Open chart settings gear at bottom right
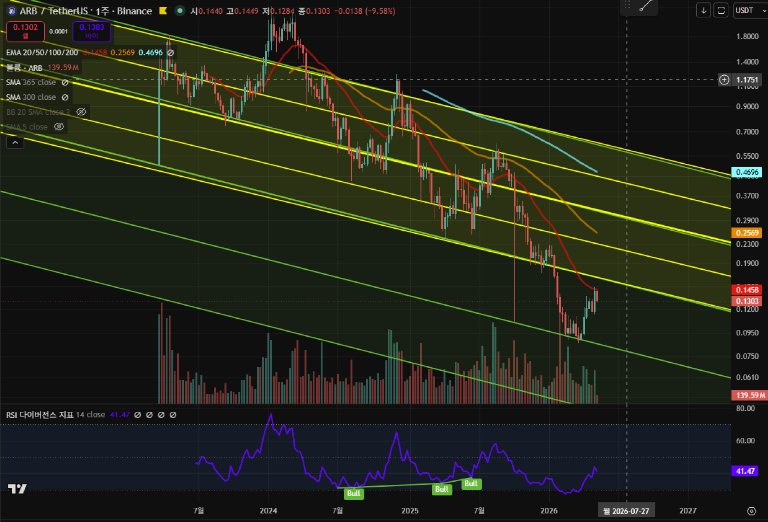The width and height of the screenshot is (768, 522). pyautogui.click(x=751, y=511)
